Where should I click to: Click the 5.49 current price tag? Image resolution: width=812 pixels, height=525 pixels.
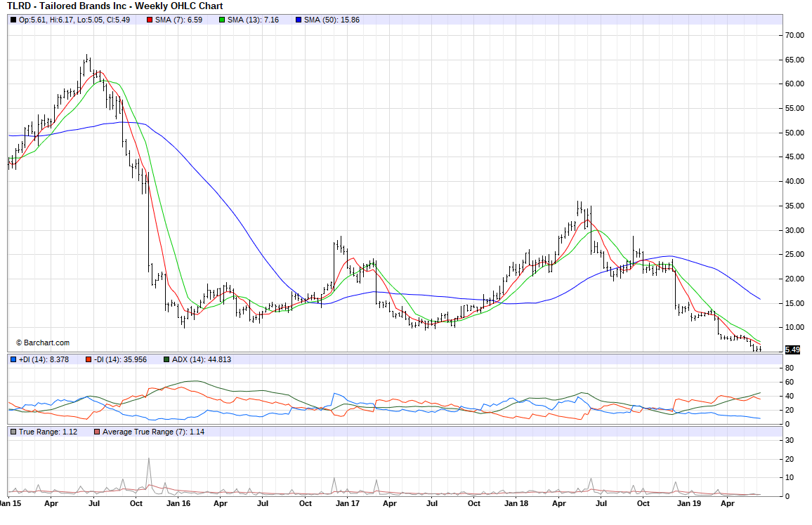[792, 350]
